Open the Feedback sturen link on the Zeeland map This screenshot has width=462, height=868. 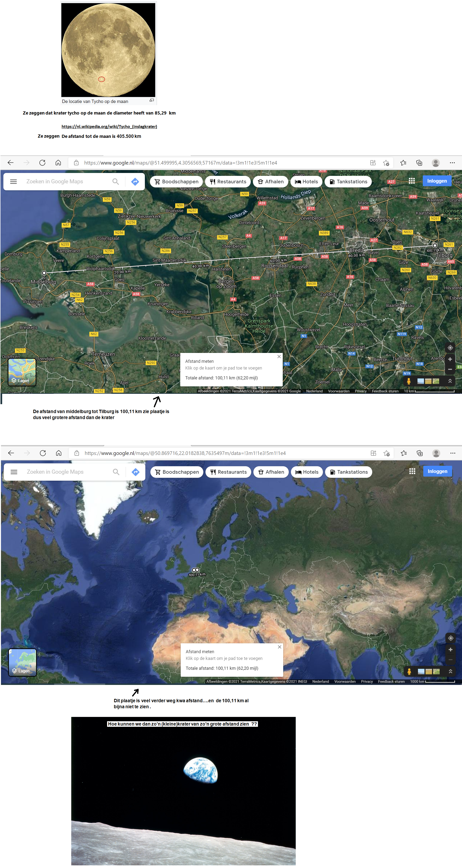(x=385, y=391)
